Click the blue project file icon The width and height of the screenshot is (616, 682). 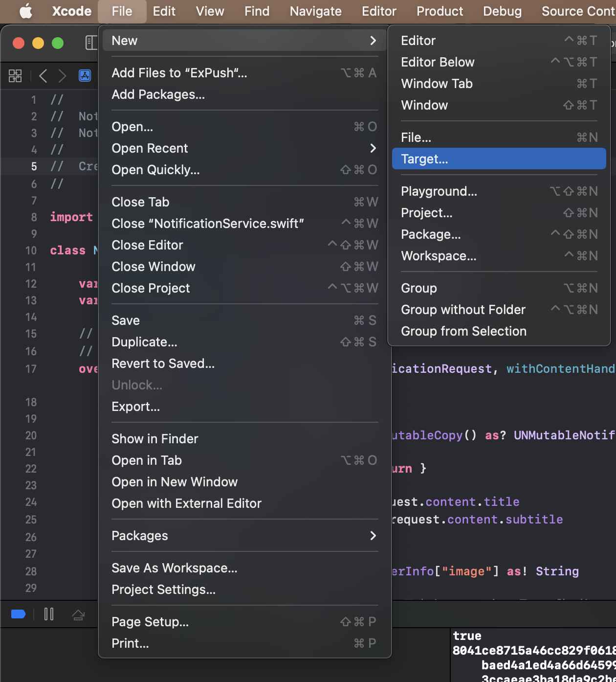pyautogui.click(x=85, y=75)
